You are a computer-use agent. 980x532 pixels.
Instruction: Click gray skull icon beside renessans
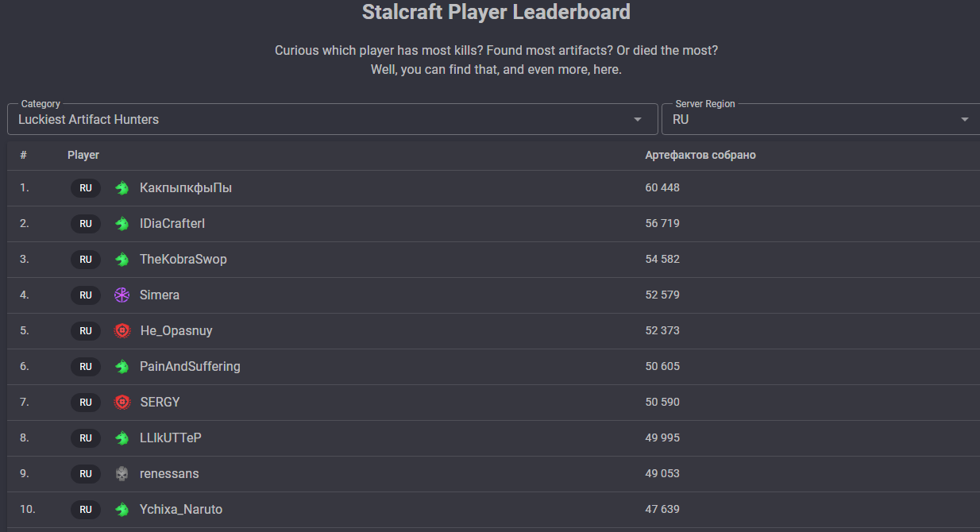coord(122,474)
